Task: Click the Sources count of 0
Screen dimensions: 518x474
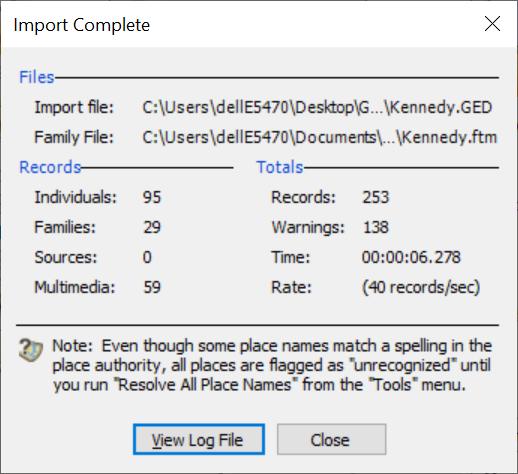Action: 147,257
